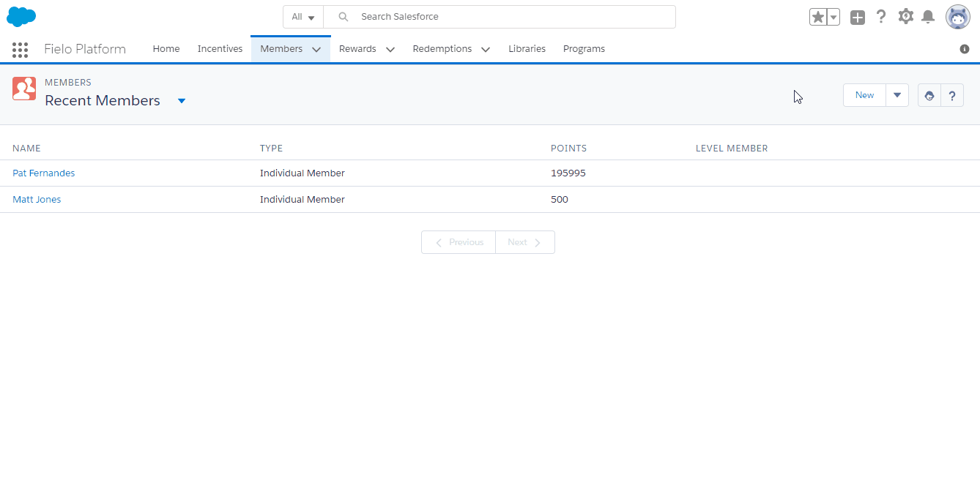This screenshot has width=980, height=480.
Task: Click the POINTS column header
Action: 569,149
